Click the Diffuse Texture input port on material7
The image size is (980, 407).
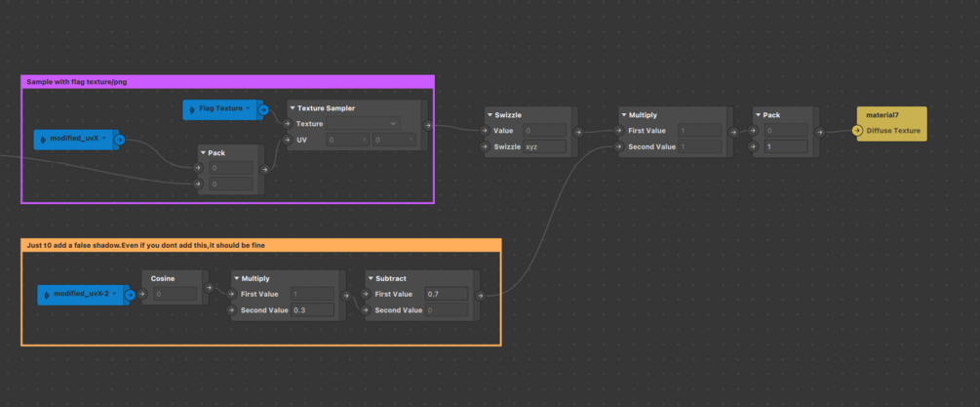(x=858, y=131)
